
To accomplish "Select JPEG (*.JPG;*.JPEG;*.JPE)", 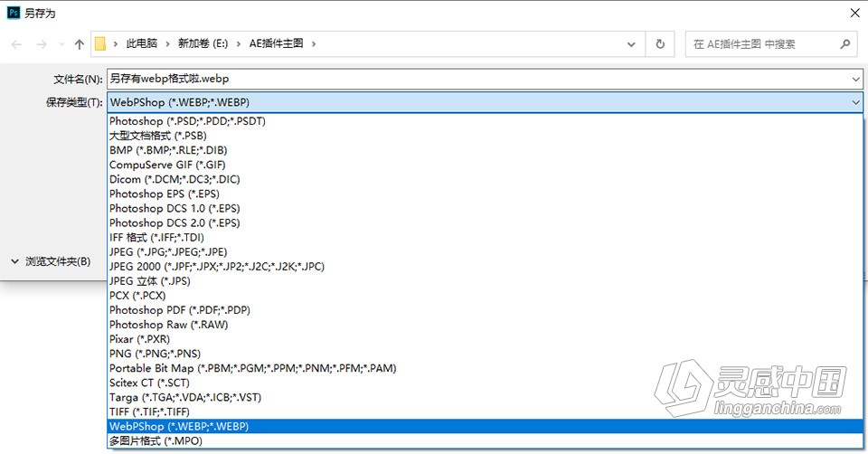I will (485, 252).
